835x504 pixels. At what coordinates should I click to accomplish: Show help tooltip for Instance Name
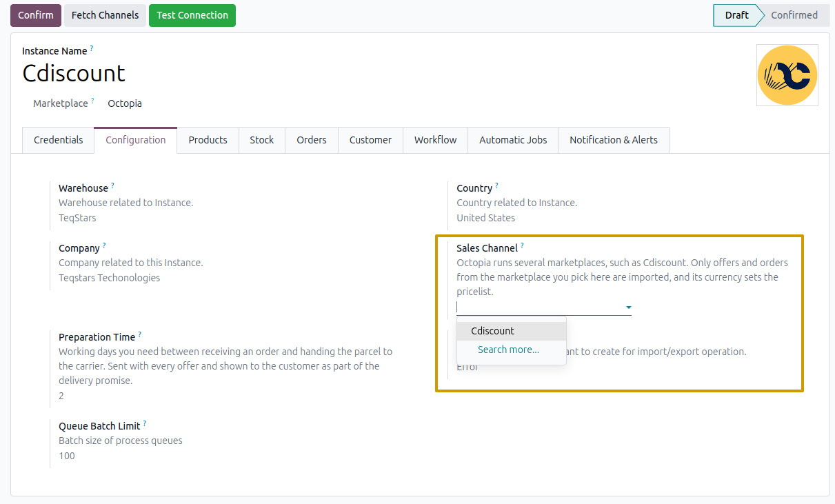click(92, 48)
